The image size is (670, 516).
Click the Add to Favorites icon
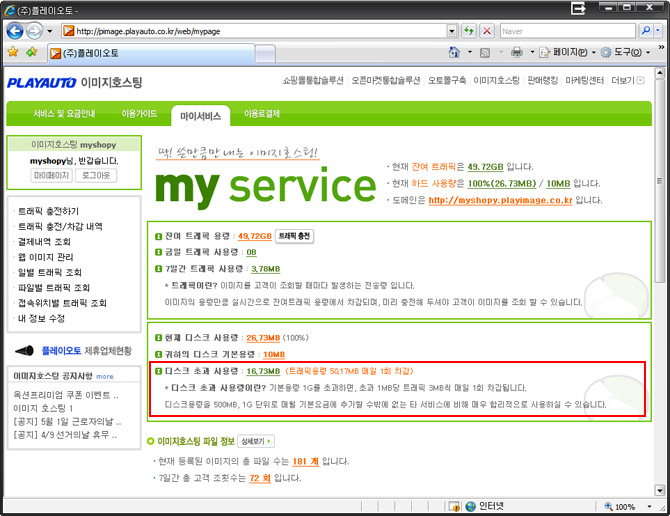pyautogui.click(x=32, y=52)
